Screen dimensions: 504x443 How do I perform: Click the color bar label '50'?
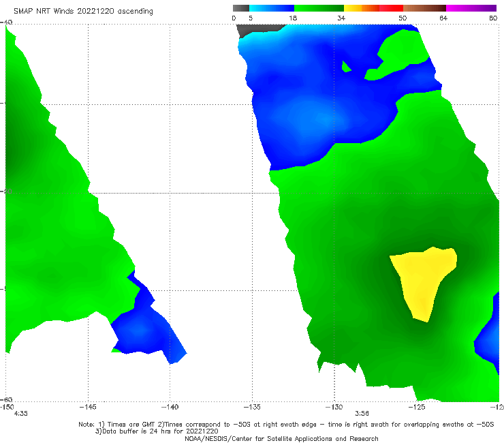(403, 18)
